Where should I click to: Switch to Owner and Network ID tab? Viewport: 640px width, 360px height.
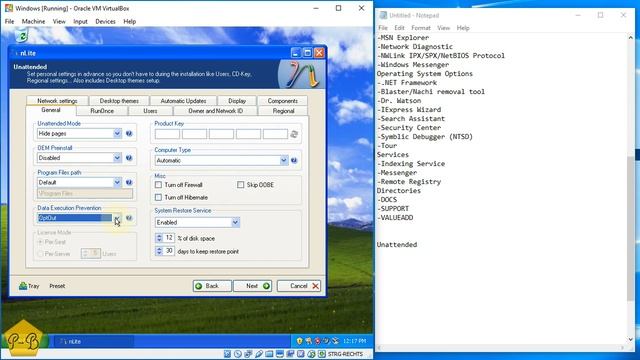click(215, 111)
